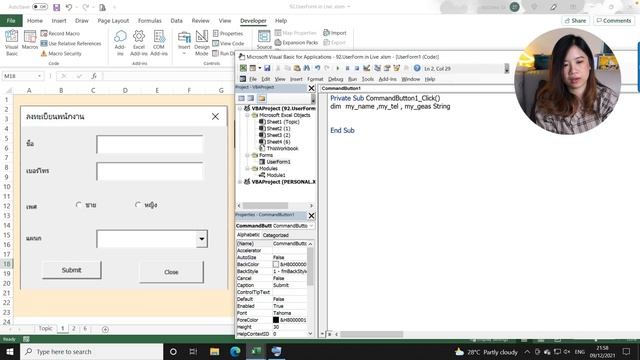Toggle Design Mode in the Controls group
This screenshot has height=360, width=640.
point(202,42)
